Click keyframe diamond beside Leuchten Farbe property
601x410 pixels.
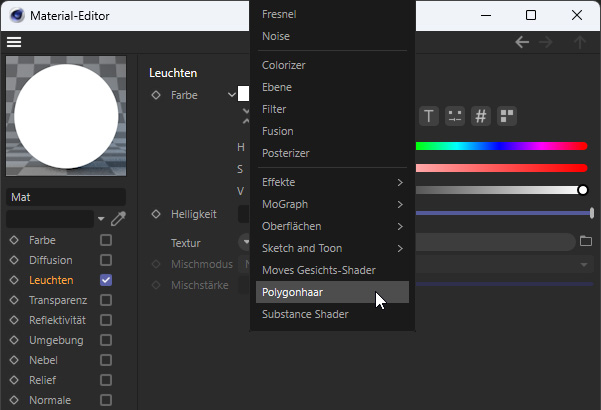[x=156, y=95]
